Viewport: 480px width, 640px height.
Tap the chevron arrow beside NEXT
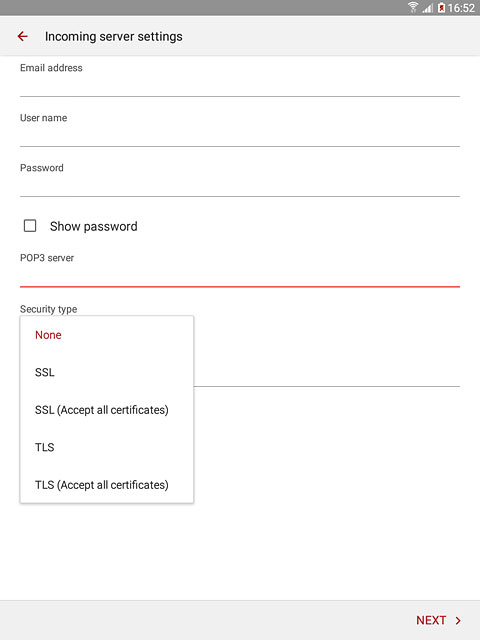(458, 620)
